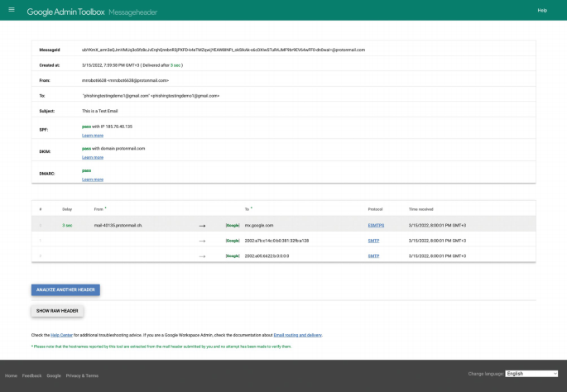
Task: Expand the Change language dropdown
Action: coord(531,374)
